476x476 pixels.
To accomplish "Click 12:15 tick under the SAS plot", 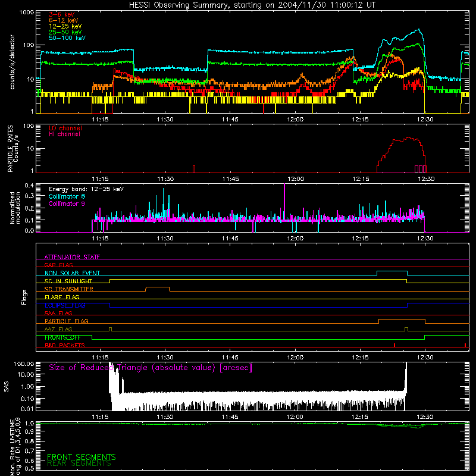I will (x=360, y=417).
